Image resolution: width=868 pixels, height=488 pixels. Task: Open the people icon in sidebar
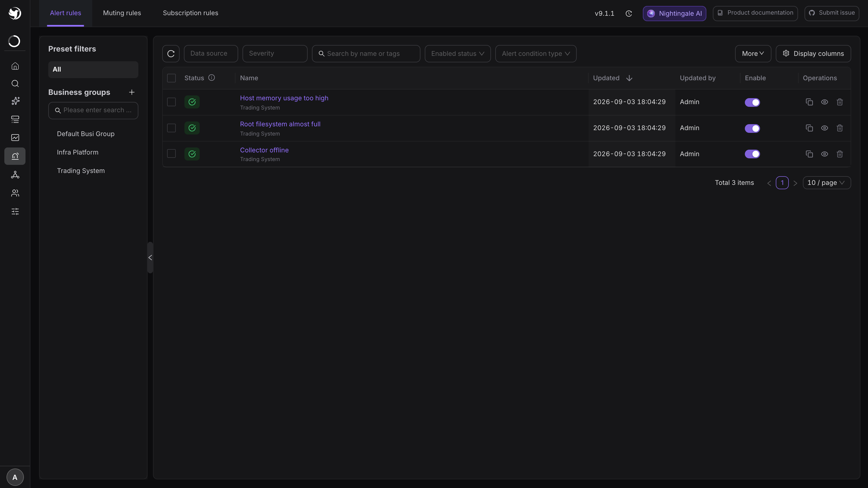[15, 193]
